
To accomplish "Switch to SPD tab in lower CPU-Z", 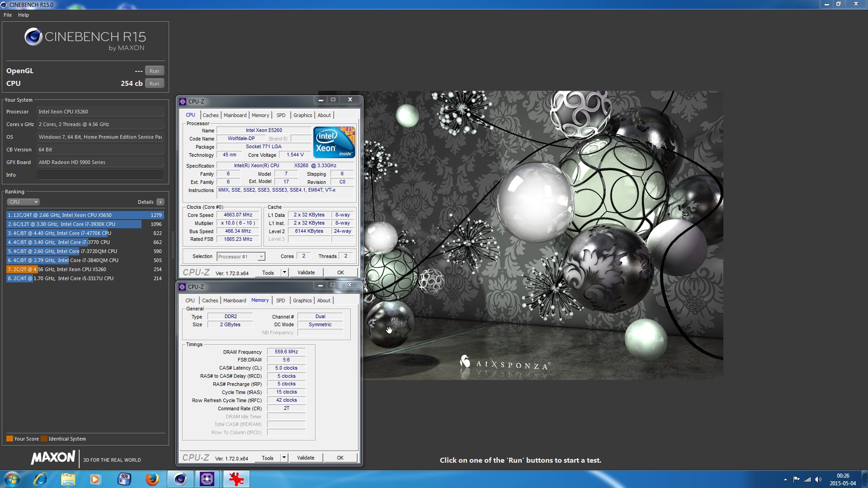I will pyautogui.click(x=281, y=300).
